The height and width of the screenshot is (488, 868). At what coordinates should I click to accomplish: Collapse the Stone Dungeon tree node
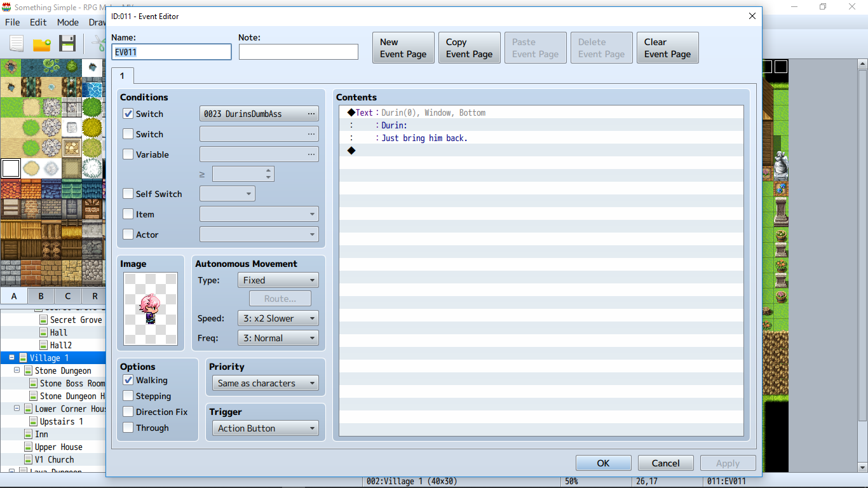click(17, 370)
